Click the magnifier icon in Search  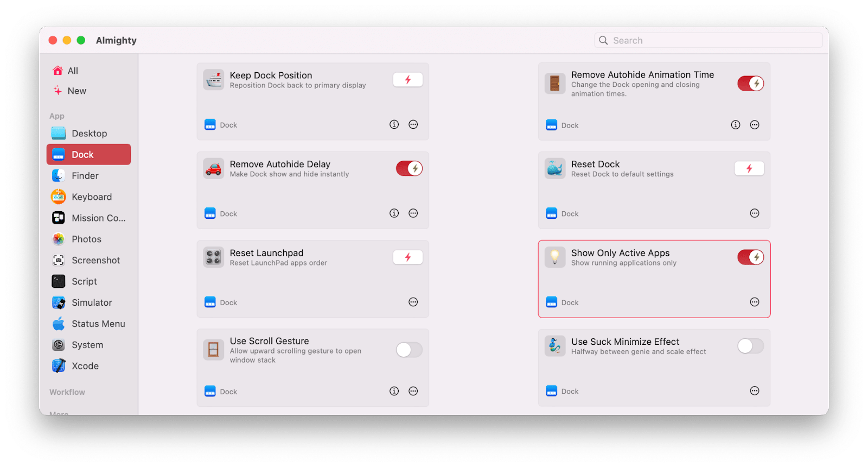(x=603, y=40)
